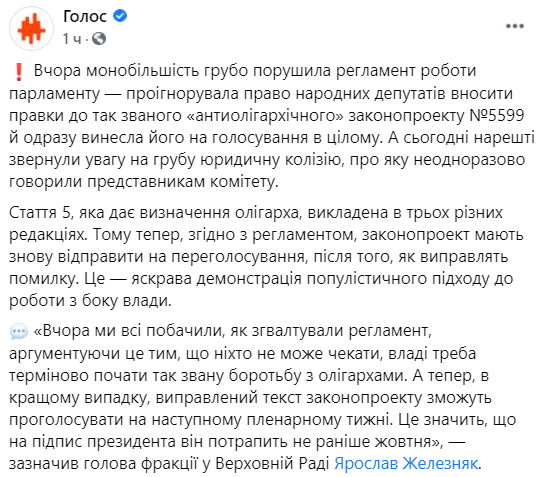The image size is (543, 477).
Task: Click the blue verified badge beside Голос
Action: (x=120, y=16)
